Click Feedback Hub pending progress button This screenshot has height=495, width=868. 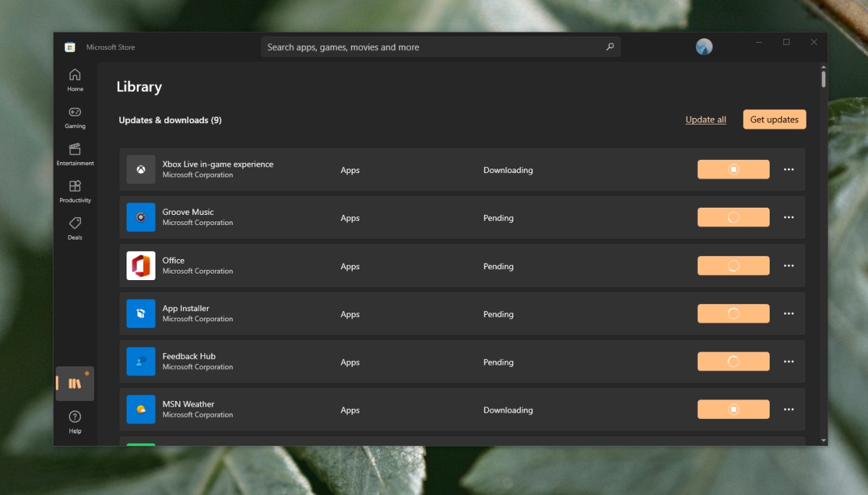pyautogui.click(x=733, y=361)
